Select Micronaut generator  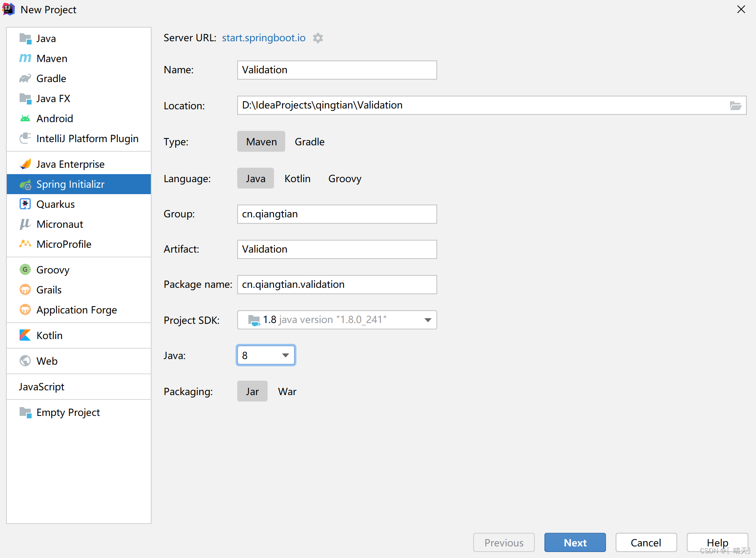(x=79, y=224)
